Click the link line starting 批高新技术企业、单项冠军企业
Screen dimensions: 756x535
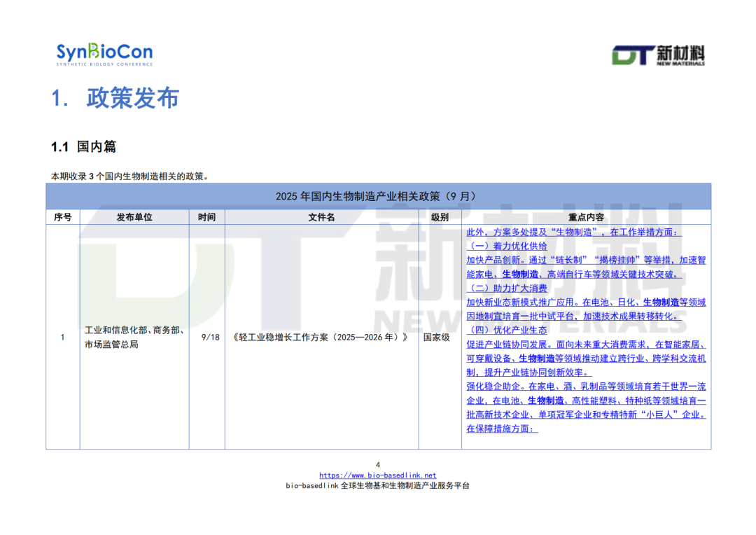tap(586, 415)
